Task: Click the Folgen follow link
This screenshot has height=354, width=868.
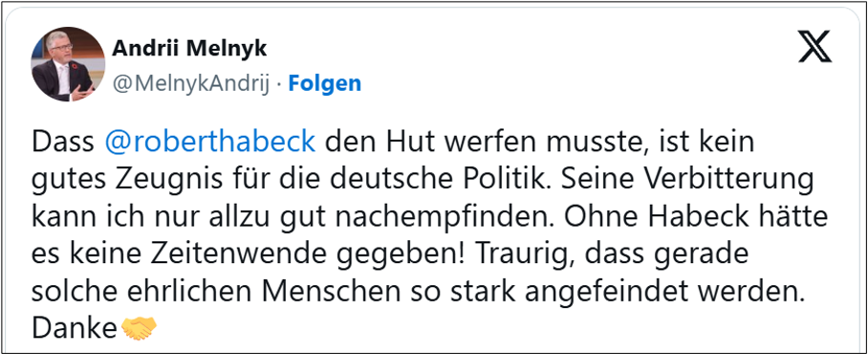Action: [325, 83]
